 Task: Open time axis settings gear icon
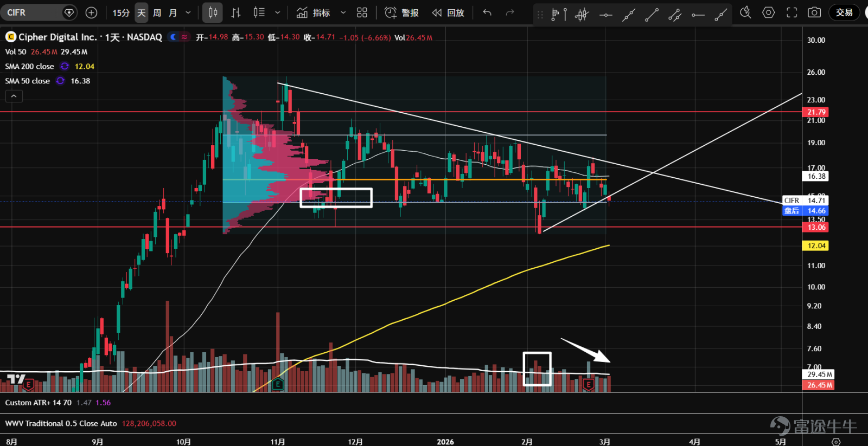tap(836, 442)
